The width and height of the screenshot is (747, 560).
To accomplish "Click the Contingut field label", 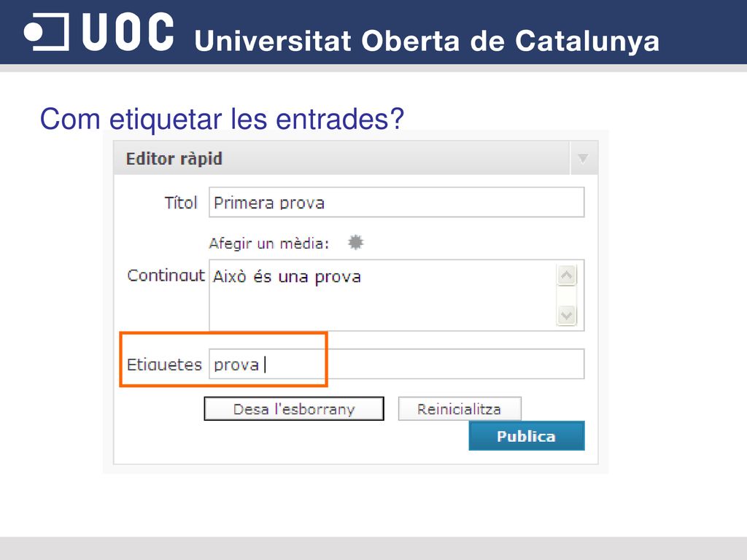I will click(x=166, y=275).
